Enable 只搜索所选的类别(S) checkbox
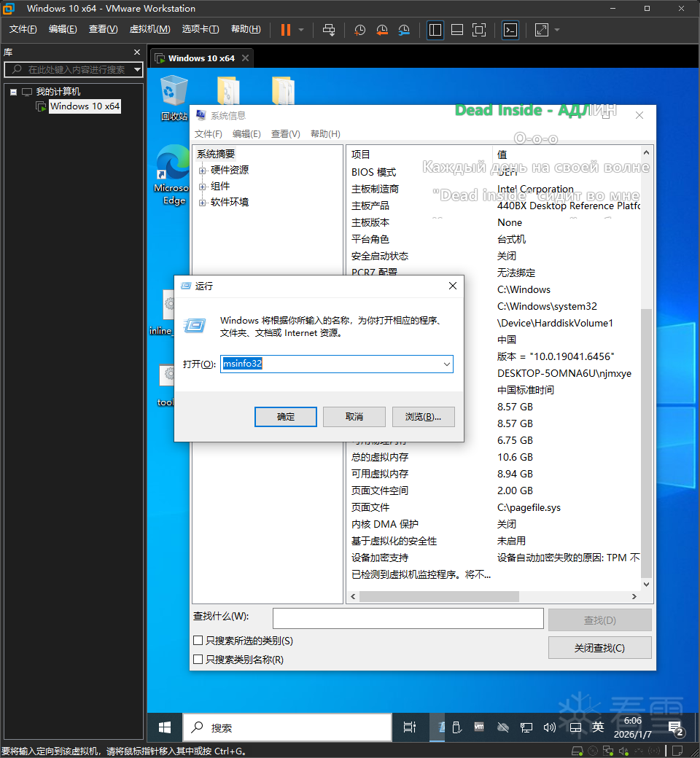Screen dimensions: 700x758 coord(198,641)
